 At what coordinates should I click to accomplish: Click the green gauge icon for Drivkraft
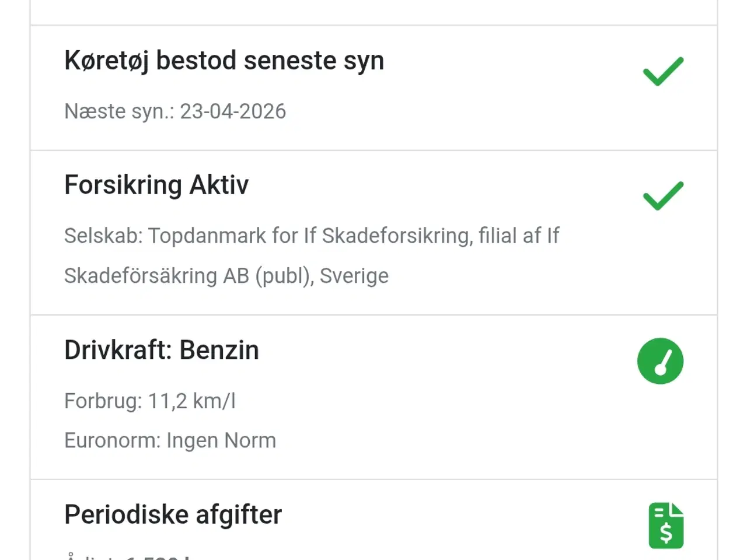pos(660,361)
